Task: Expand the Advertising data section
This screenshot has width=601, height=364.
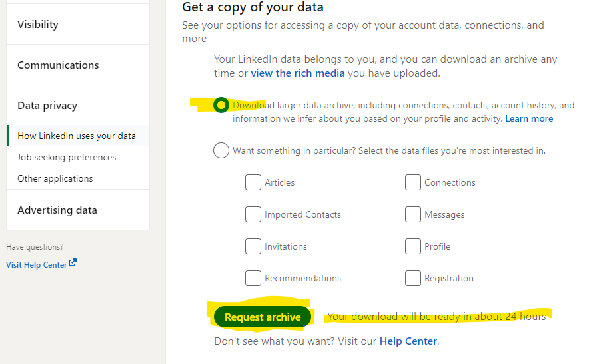Action: pyautogui.click(x=78, y=210)
